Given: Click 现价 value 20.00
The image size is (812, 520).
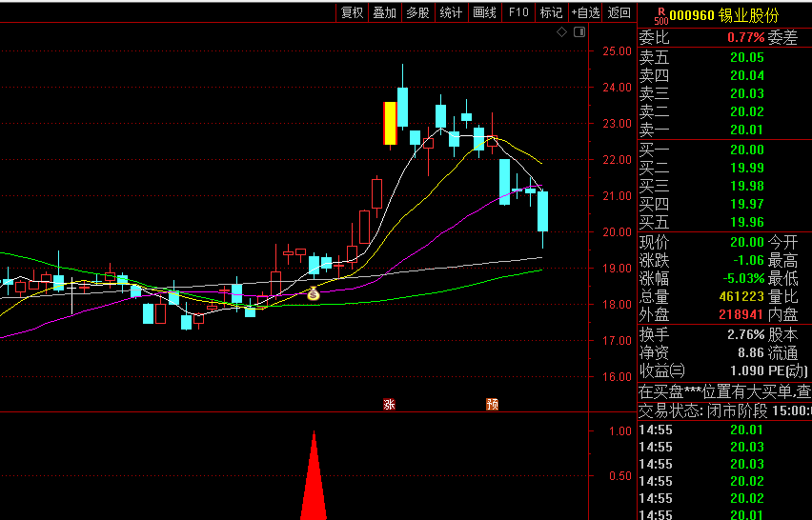Looking at the screenshot, I should (747, 242).
